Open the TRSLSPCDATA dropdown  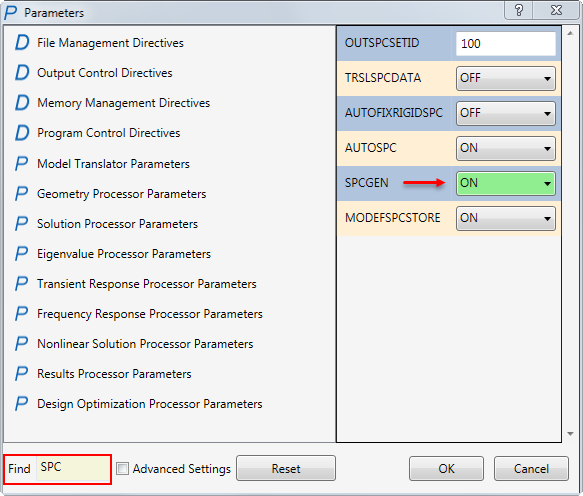(x=506, y=78)
